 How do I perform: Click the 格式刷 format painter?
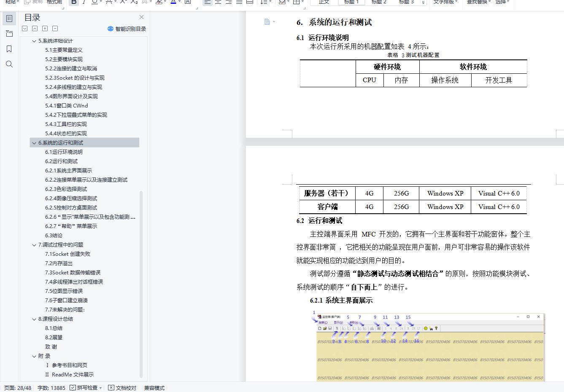pyautogui.click(x=54, y=2)
